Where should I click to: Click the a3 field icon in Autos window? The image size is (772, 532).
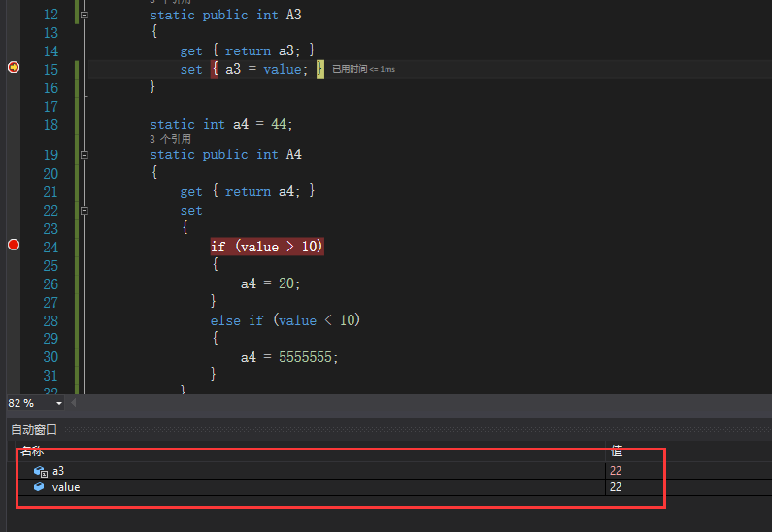coord(41,472)
